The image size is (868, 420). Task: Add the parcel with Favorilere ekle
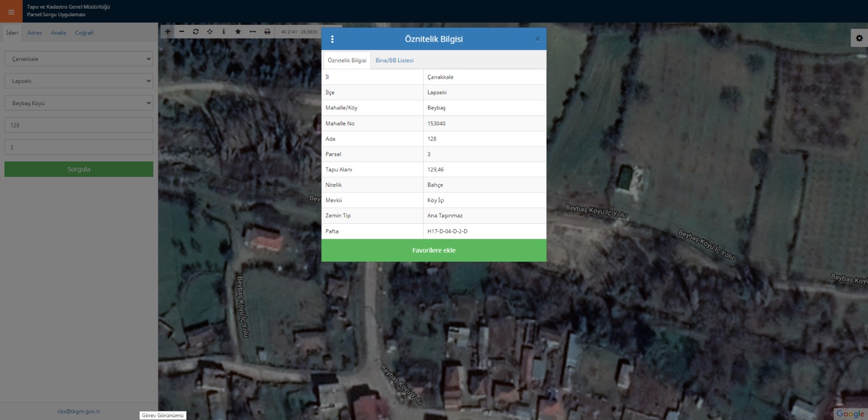(x=434, y=250)
